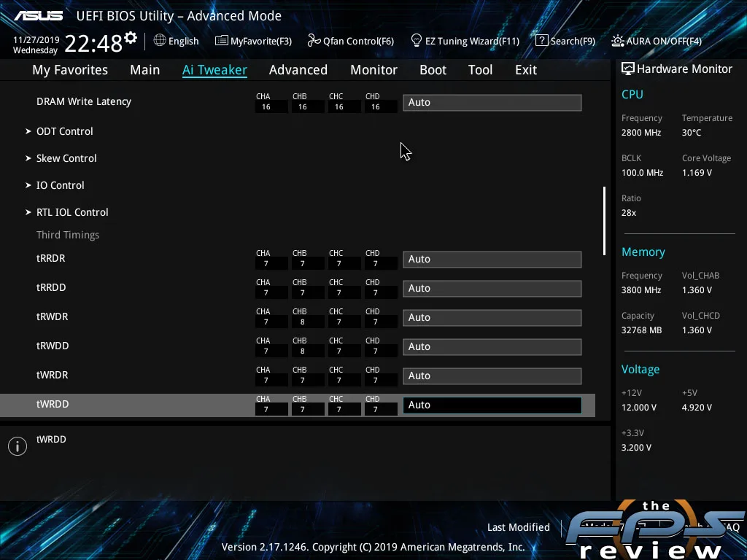The width and height of the screenshot is (747, 560).
Task: Click the info icon beside tWRDD description
Action: click(x=18, y=446)
